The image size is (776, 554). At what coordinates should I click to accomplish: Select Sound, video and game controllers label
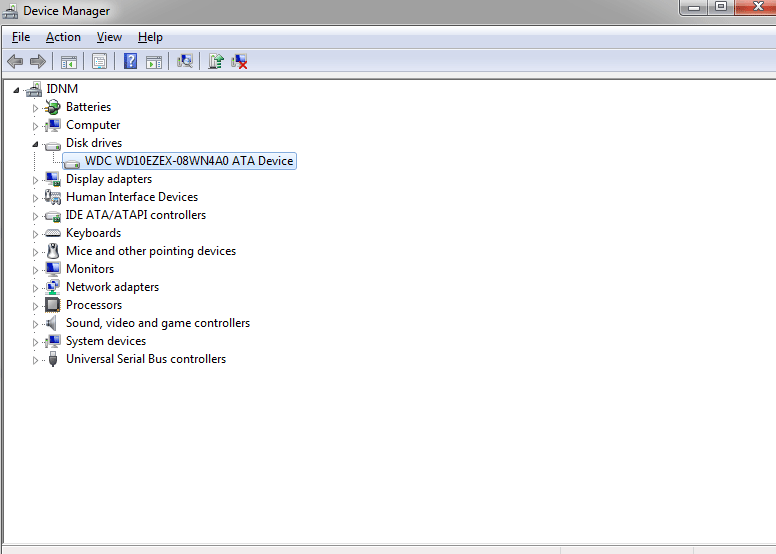click(158, 323)
